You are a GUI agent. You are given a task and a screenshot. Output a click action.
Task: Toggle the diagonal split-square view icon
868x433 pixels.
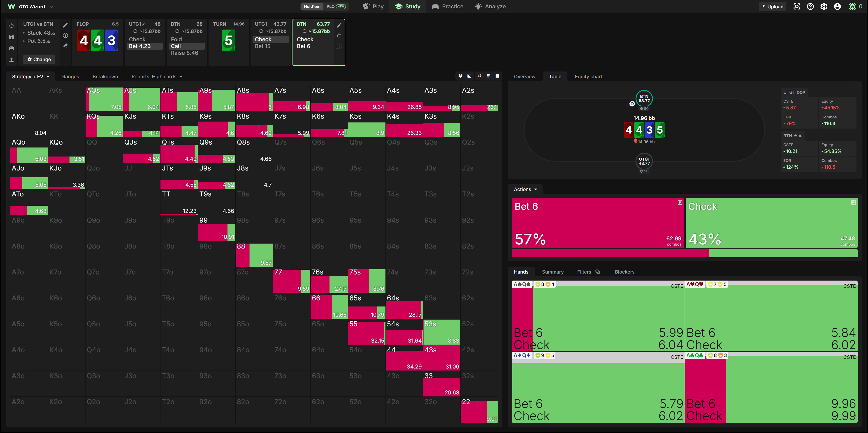[x=469, y=76]
